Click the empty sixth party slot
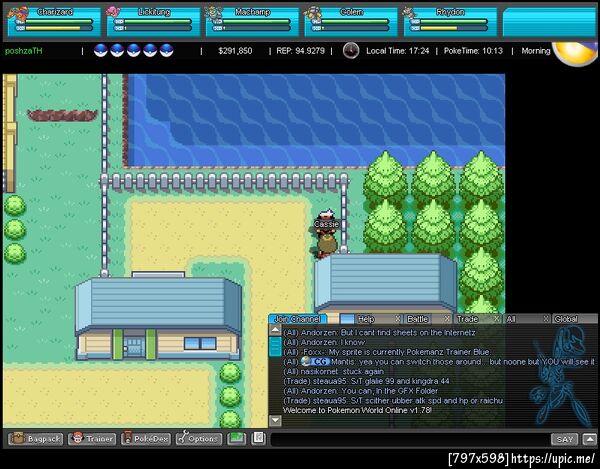 click(x=549, y=22)
